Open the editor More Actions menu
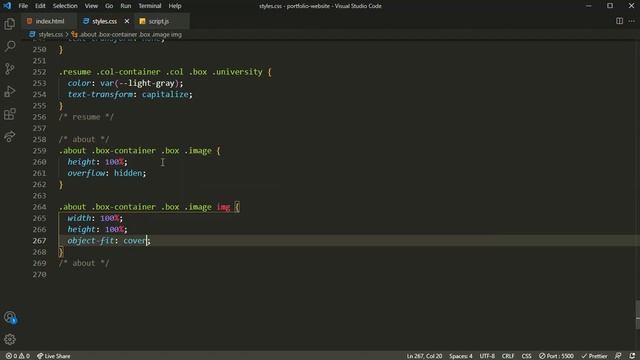Viewport: 640px width, 360px height. point(631,21)
